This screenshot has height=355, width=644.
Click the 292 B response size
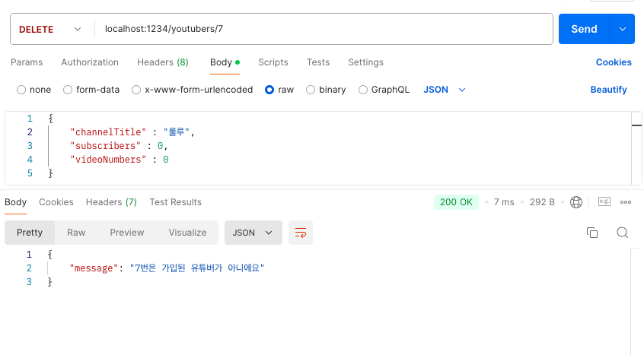542,202
